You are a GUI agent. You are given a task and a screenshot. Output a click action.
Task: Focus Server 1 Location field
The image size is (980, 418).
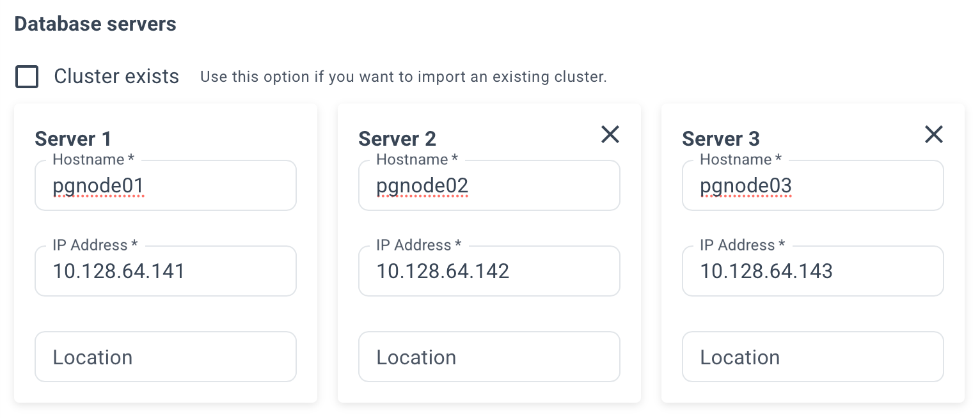coord(166,357)
